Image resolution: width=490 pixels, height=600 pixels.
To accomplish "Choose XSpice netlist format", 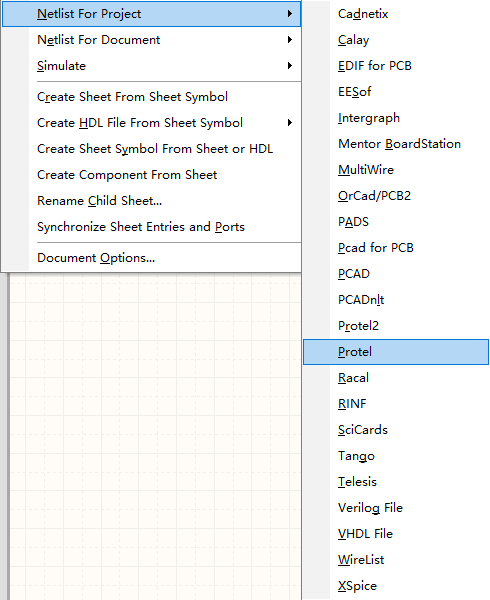I will click(396, 586).
